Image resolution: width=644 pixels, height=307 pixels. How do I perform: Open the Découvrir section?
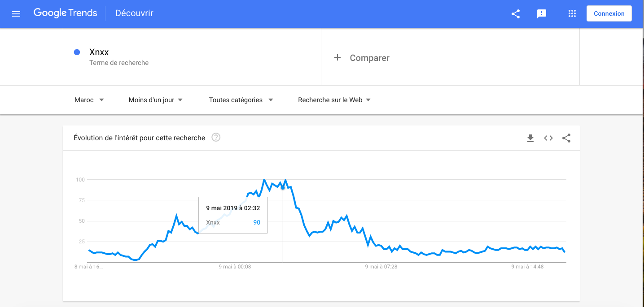tap(134, 13)
